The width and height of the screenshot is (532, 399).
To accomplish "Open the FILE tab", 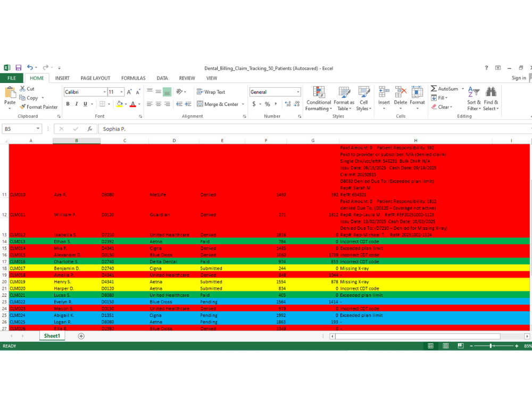I will click(x=12, y=78).
